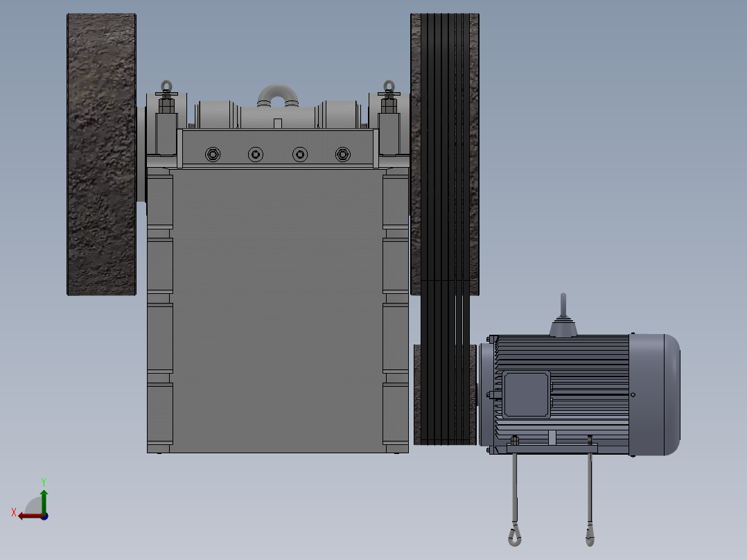Click the blue Z axis ball of the triad

44,516
